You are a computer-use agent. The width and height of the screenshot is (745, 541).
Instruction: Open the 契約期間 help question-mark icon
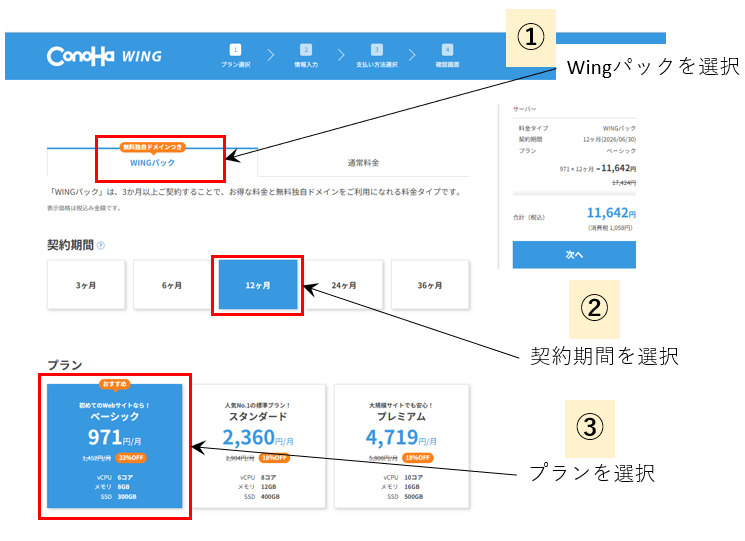pos(101,246)
